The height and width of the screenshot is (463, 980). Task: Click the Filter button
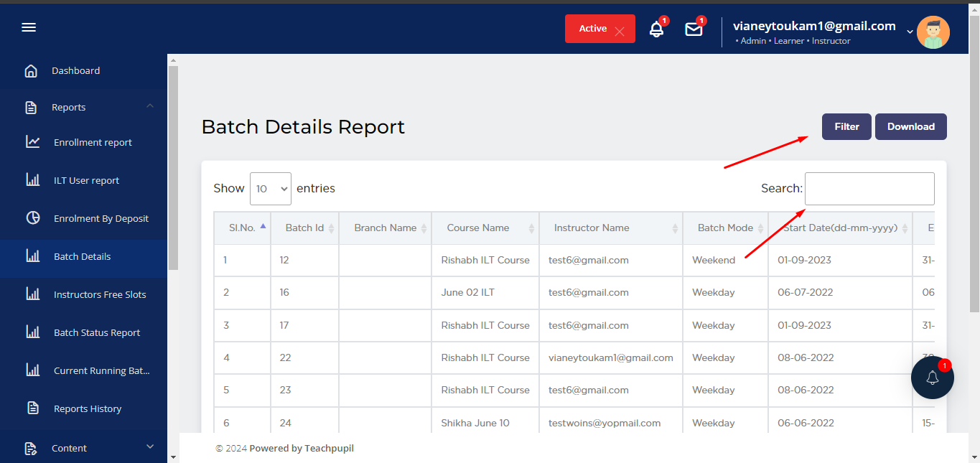pos(846,126)
